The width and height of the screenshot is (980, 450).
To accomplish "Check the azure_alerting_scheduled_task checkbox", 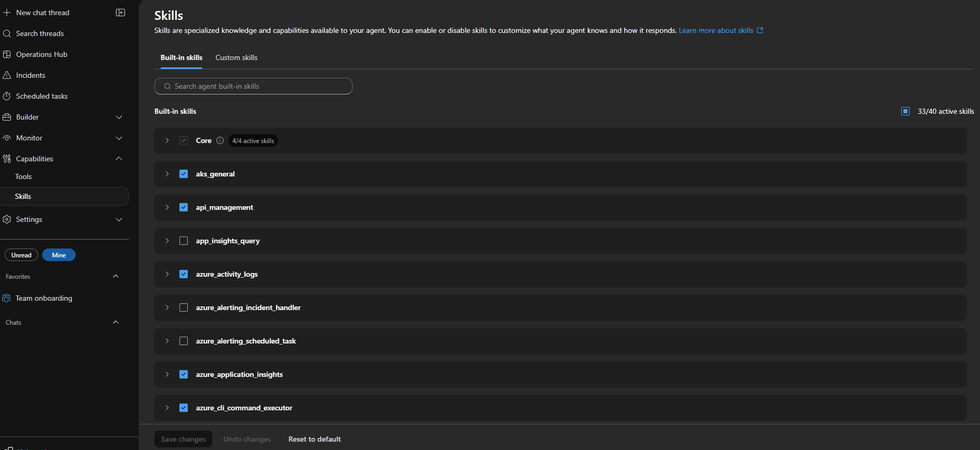I will (x=184, y=341).
